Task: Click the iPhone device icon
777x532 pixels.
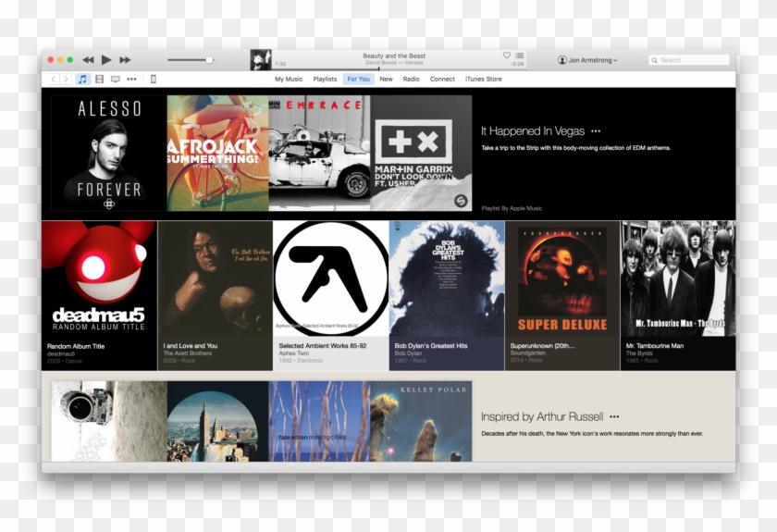Action: coord(154,79)
